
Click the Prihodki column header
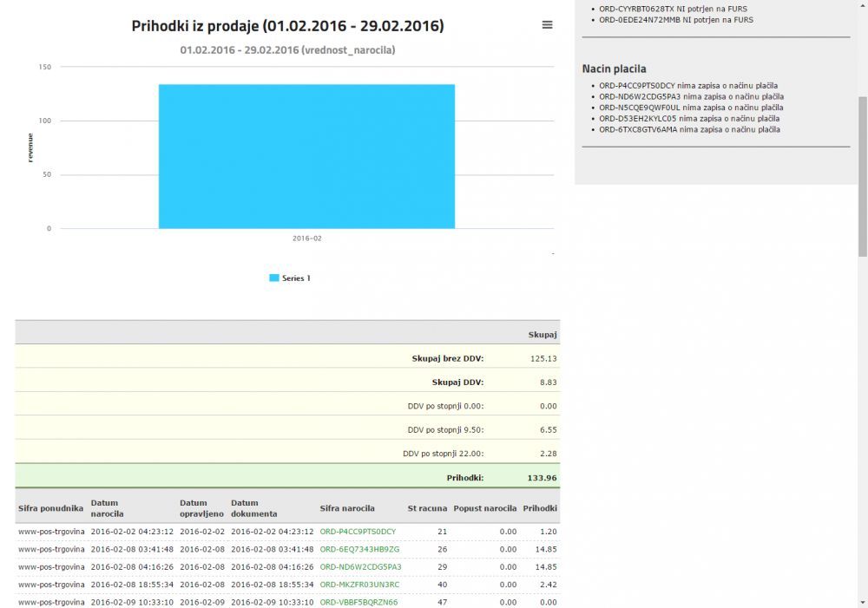pos(539,508)
